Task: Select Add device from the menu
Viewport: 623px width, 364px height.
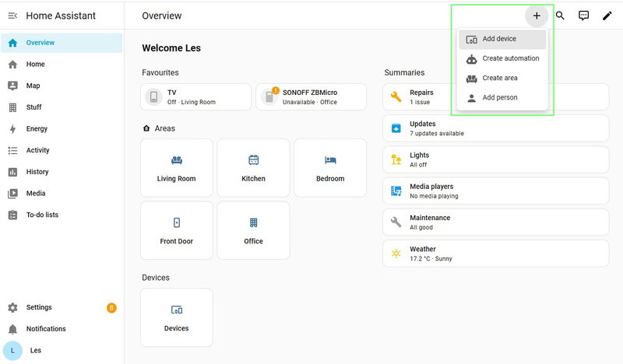Action: (502, 39)
